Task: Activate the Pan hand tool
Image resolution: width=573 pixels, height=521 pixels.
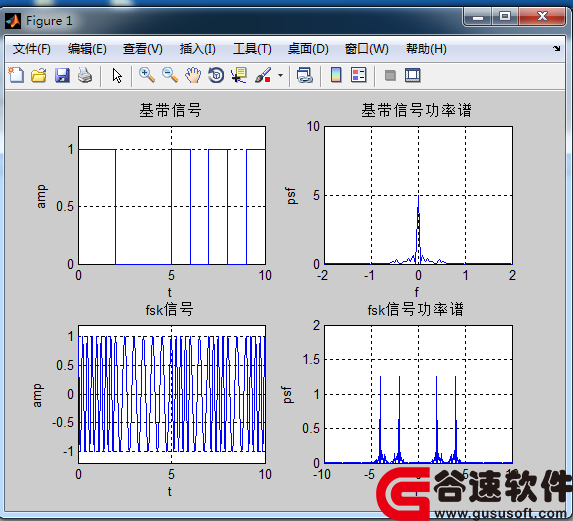Action: tap(193, 76)
